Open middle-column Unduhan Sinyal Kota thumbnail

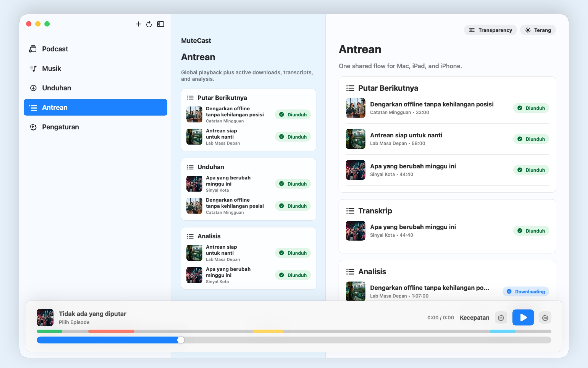point(194,184)
